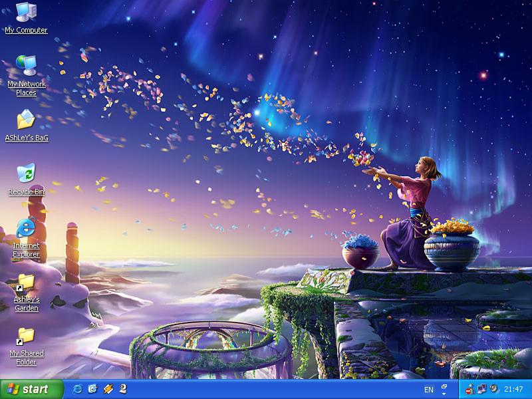
Task: Open the webcam icon in Quick Launch
Action: (x=123, y=389)
